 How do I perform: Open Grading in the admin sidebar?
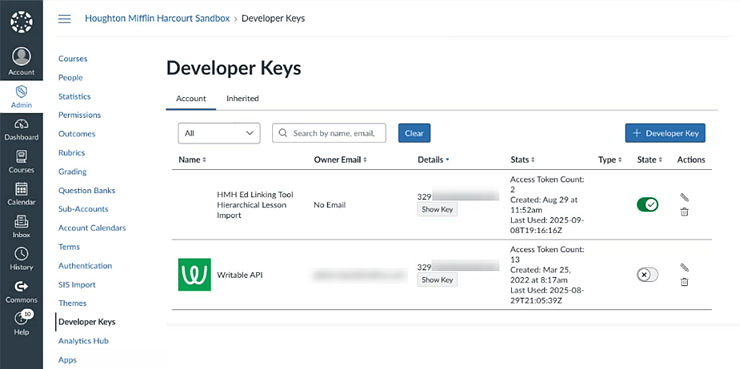(72, 172)
